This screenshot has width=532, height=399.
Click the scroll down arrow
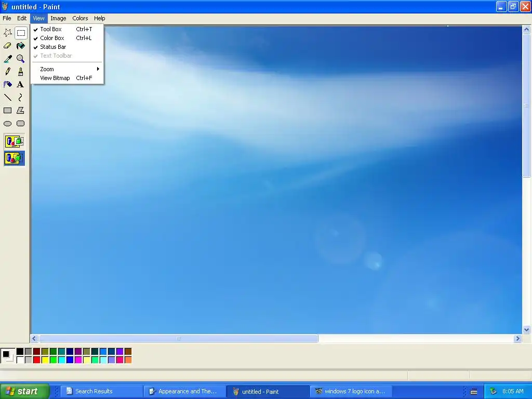(527, 329)
